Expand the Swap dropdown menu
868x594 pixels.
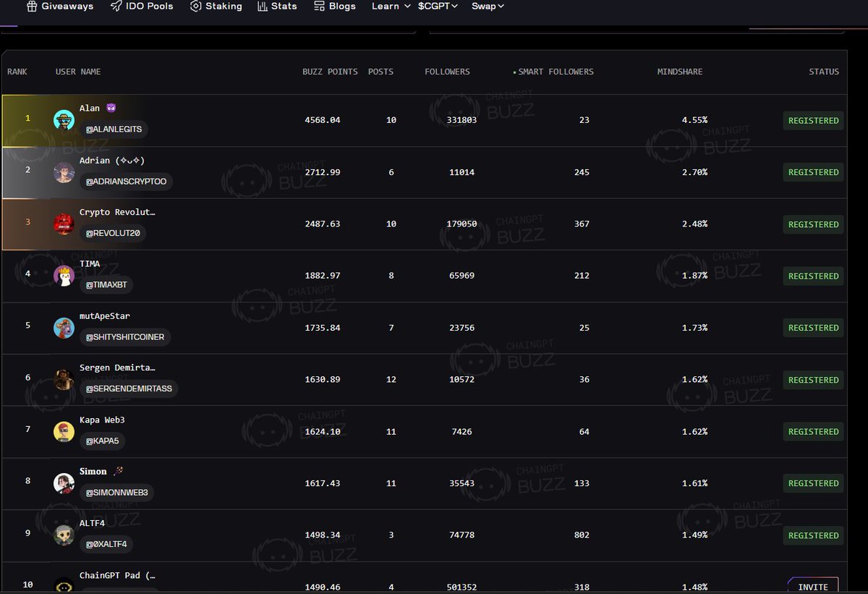point(488,6)
